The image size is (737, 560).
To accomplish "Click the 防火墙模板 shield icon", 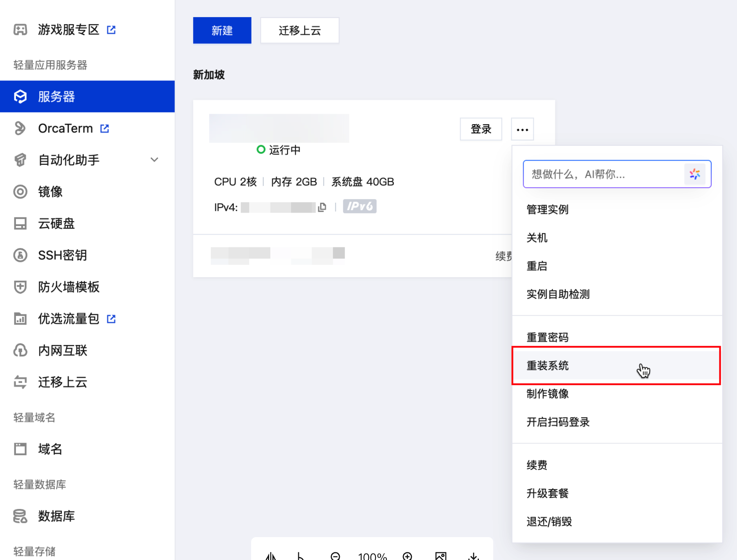I will pos(20,287).
